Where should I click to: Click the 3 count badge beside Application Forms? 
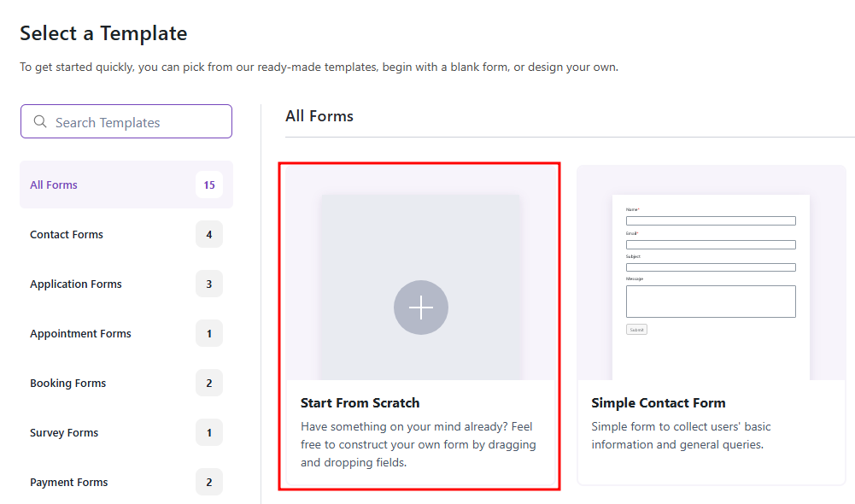(x=208, y=284)
